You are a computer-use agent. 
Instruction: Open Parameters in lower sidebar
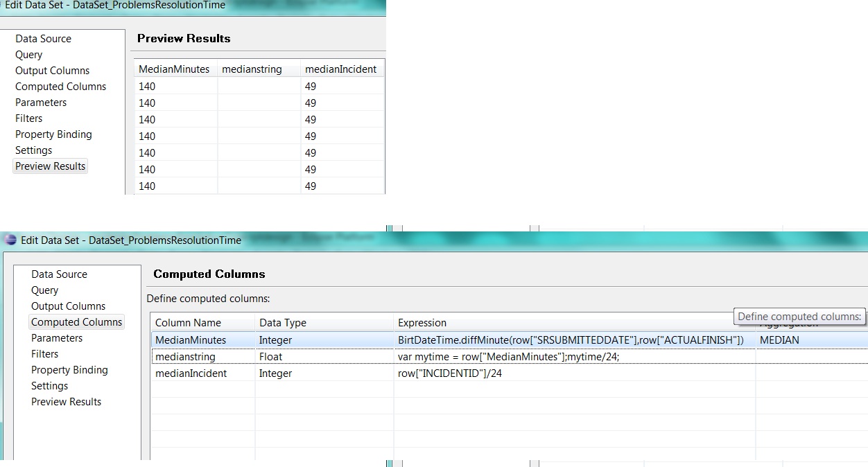click(57, 338)
